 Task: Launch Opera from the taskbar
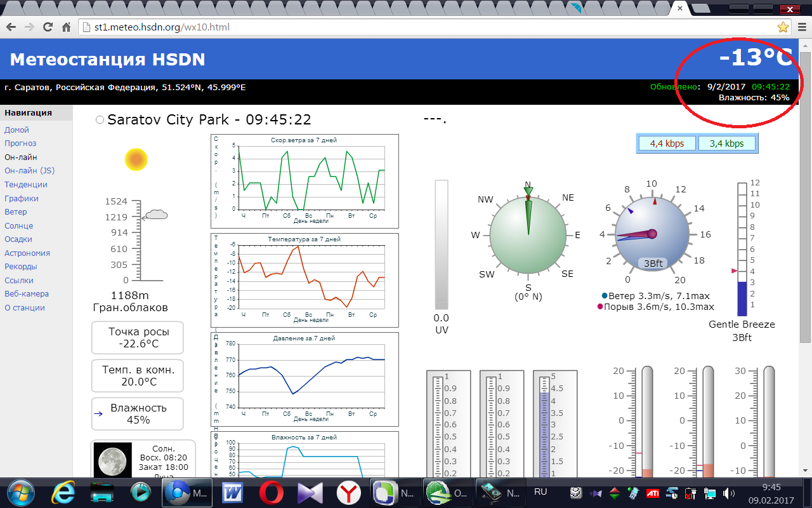pos(272,492)
